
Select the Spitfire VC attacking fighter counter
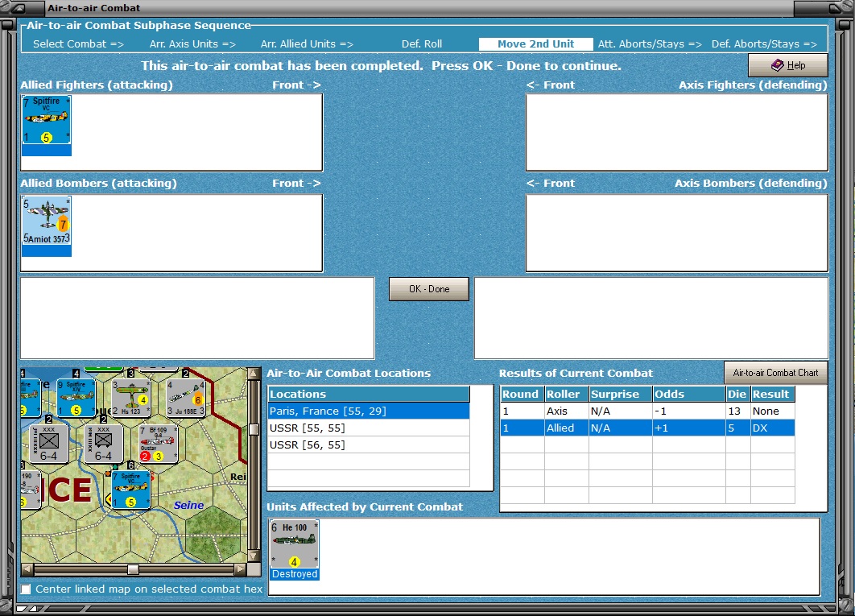tap(47, 120)
